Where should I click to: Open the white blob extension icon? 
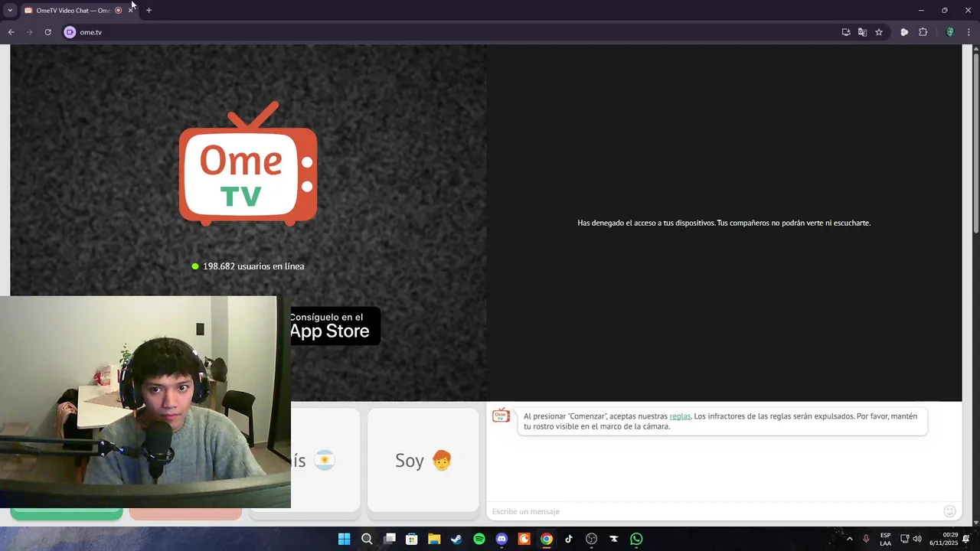click(904, 32)
